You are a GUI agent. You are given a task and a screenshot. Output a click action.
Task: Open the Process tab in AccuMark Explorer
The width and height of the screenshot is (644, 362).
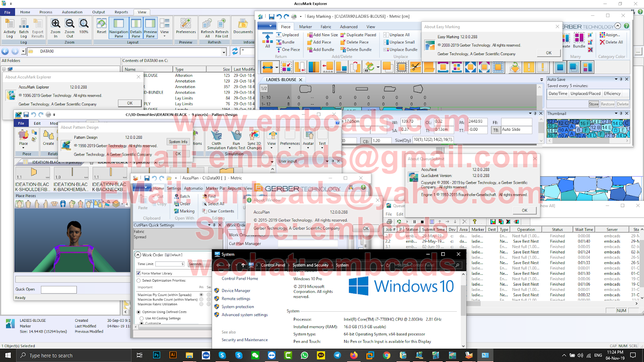coord(46,12)
